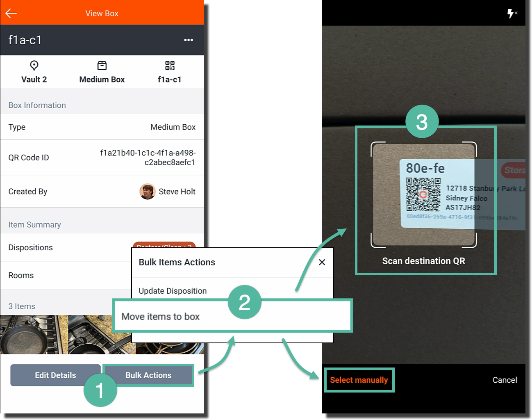Close the Bulk Items Actions dialog
This screenshot has width=532, height=420.
click(x=322, y=262)
